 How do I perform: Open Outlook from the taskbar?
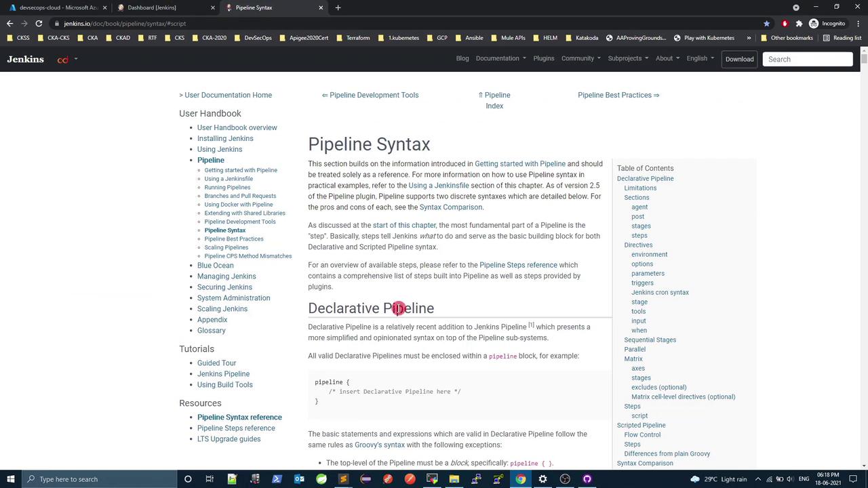[x=299, y=479]
